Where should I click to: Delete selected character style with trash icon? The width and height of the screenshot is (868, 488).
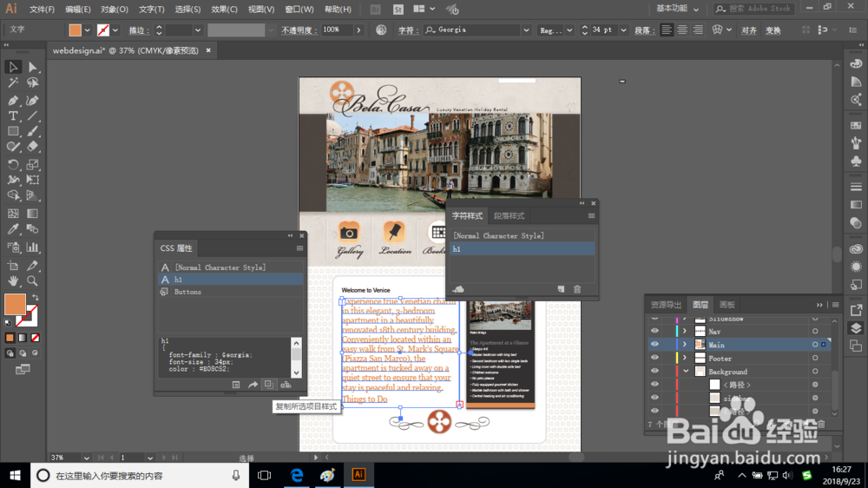tap(577, 289)
